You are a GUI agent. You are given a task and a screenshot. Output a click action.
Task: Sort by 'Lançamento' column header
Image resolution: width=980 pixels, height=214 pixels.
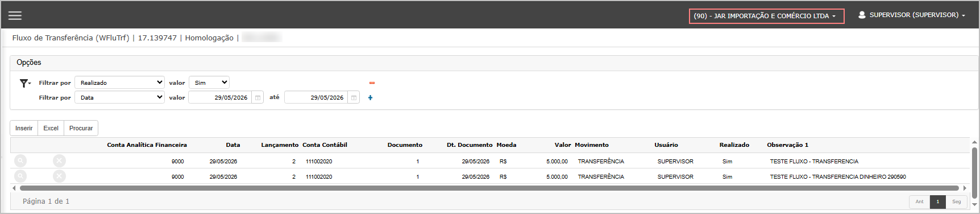(x=280, y=145)
